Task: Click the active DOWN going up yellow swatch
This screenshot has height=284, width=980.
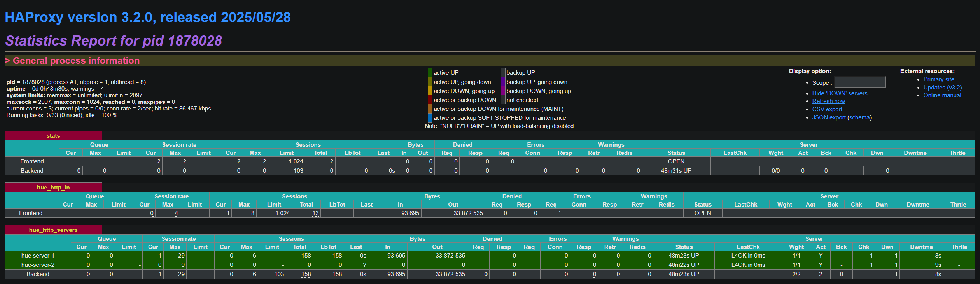Action: point(430,91)
